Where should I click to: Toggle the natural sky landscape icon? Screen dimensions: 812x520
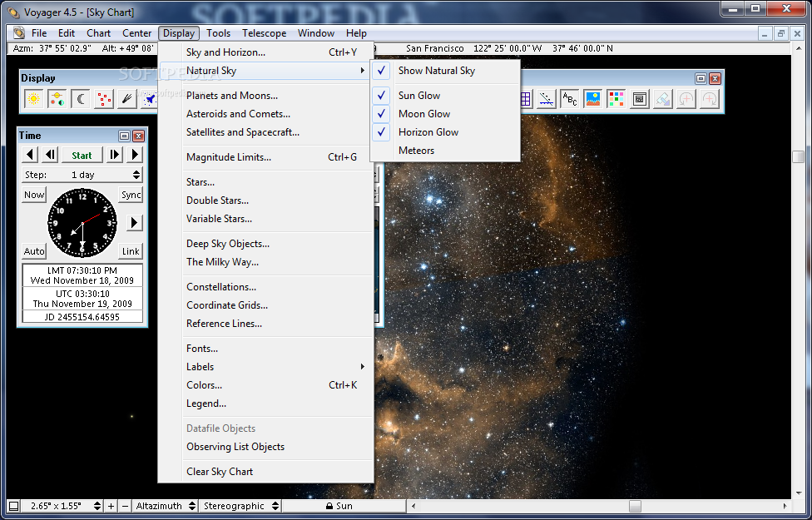(x=593, y=98)
